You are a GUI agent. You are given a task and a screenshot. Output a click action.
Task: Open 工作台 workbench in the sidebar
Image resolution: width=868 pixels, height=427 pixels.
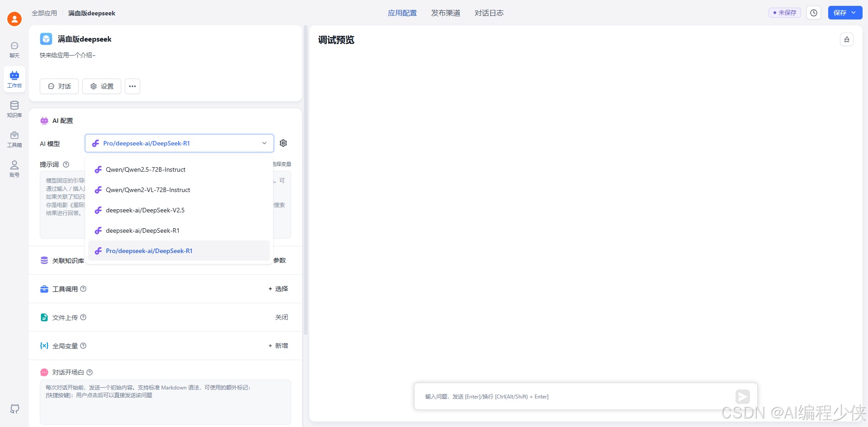coord(14,80)
